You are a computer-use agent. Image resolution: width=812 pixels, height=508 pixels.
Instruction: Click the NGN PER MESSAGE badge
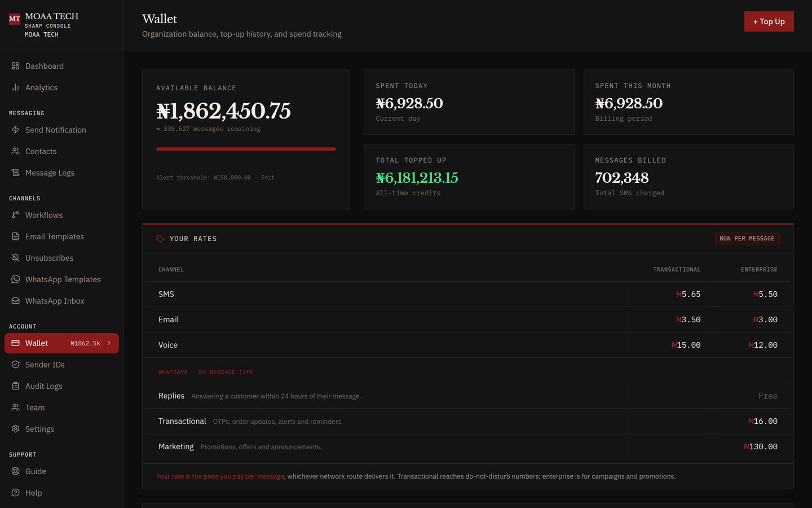(747, 239)
